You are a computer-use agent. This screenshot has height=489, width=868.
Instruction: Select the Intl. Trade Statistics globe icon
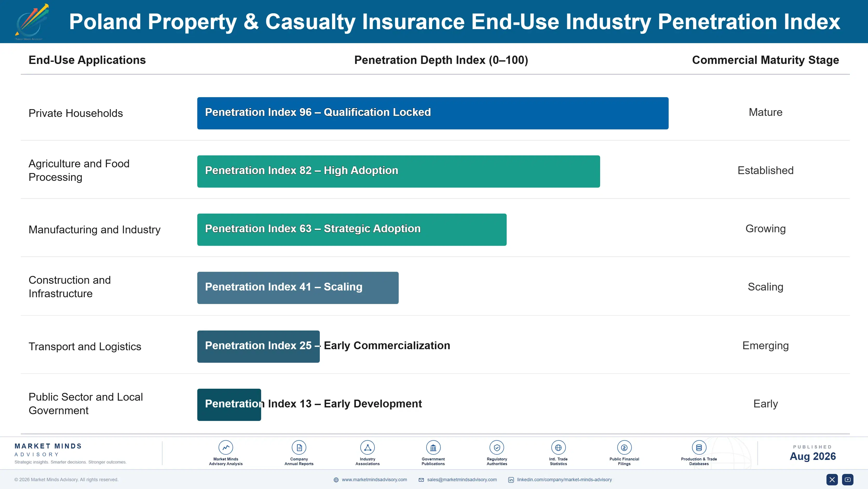pyautogui.click(x=558, y=447)
